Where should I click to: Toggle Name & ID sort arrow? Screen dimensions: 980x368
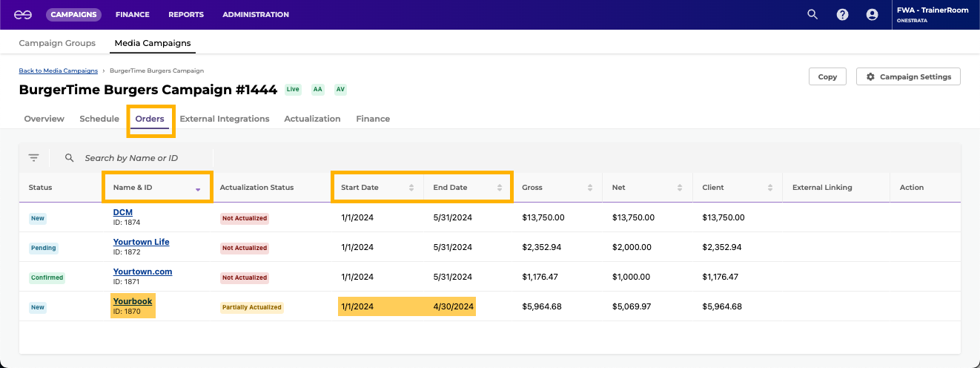(x=198, y=188)
